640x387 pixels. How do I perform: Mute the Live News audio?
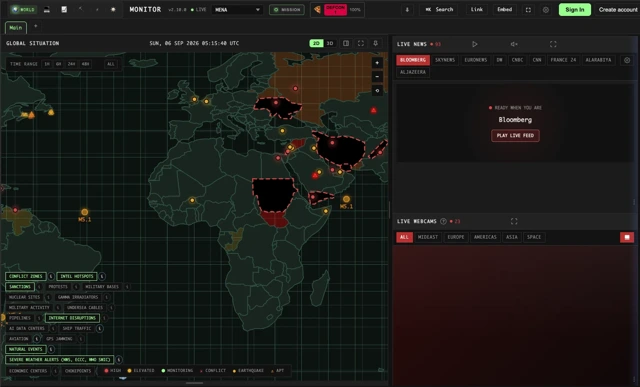(514, 44)
